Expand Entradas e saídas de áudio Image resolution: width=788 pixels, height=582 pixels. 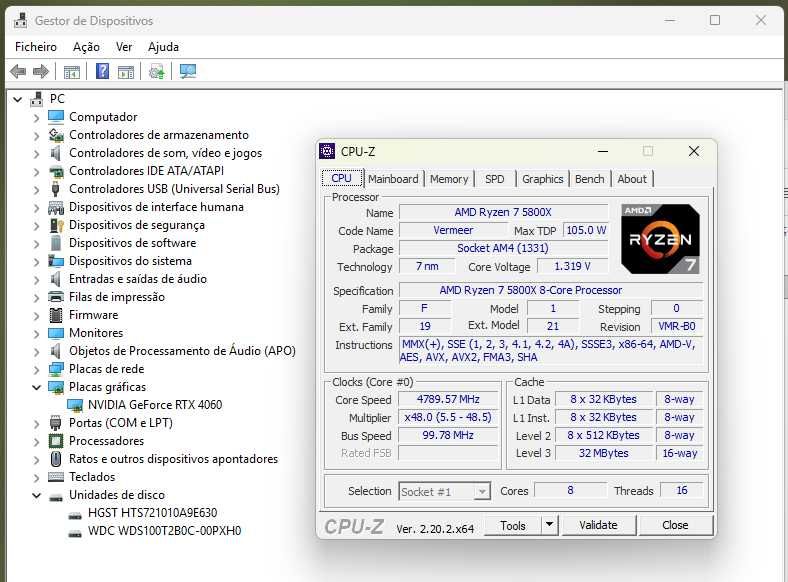[x=36, y=280]
